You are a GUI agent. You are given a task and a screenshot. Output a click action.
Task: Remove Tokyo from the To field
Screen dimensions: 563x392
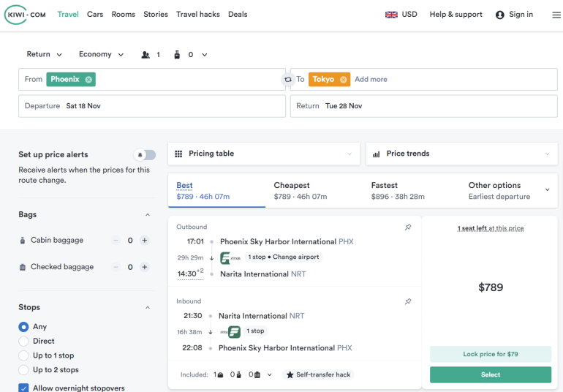click(342, 80)
